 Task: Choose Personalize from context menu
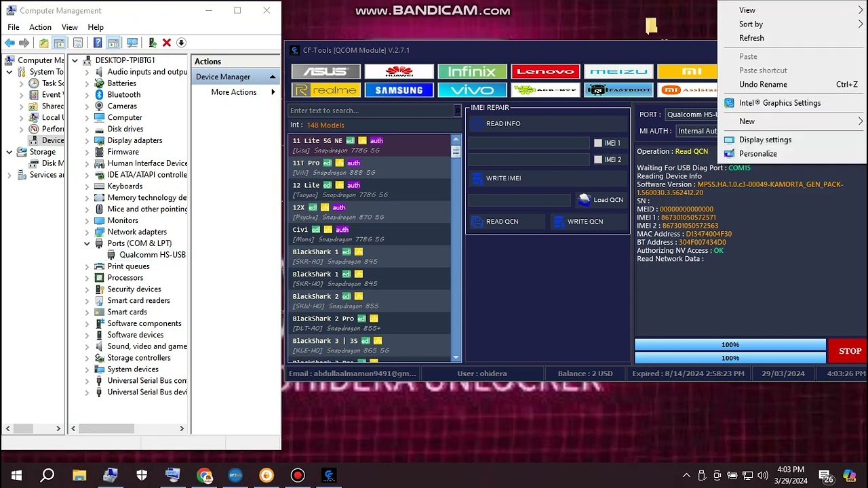click(758, 154)
